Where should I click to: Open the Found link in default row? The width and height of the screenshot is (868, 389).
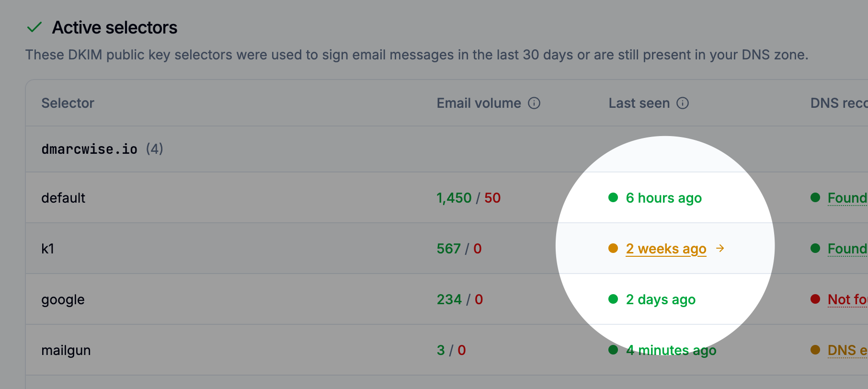coord(847,198)
